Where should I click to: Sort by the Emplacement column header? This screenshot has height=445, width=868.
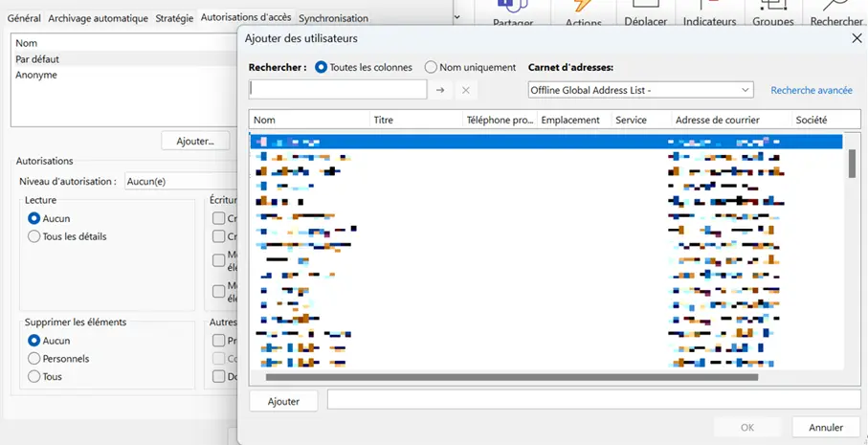point(574,120)
